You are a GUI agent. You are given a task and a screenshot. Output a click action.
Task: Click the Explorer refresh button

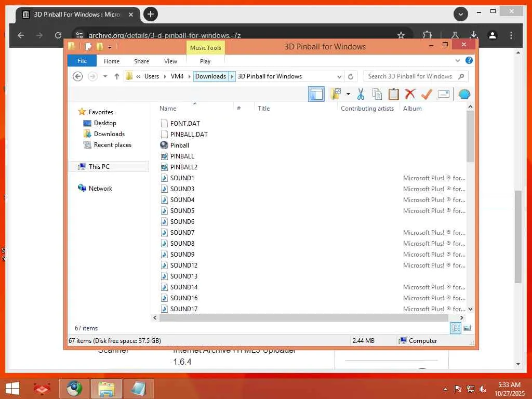(351, 77)
